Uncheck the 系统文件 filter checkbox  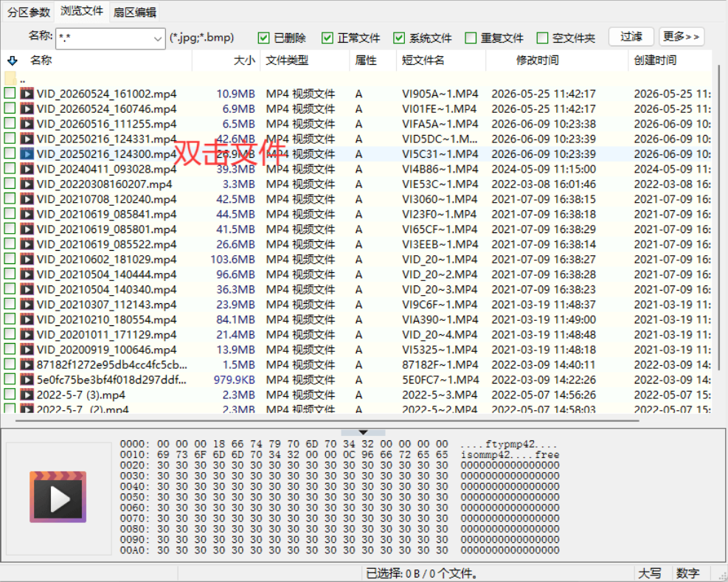click(399, 38)
